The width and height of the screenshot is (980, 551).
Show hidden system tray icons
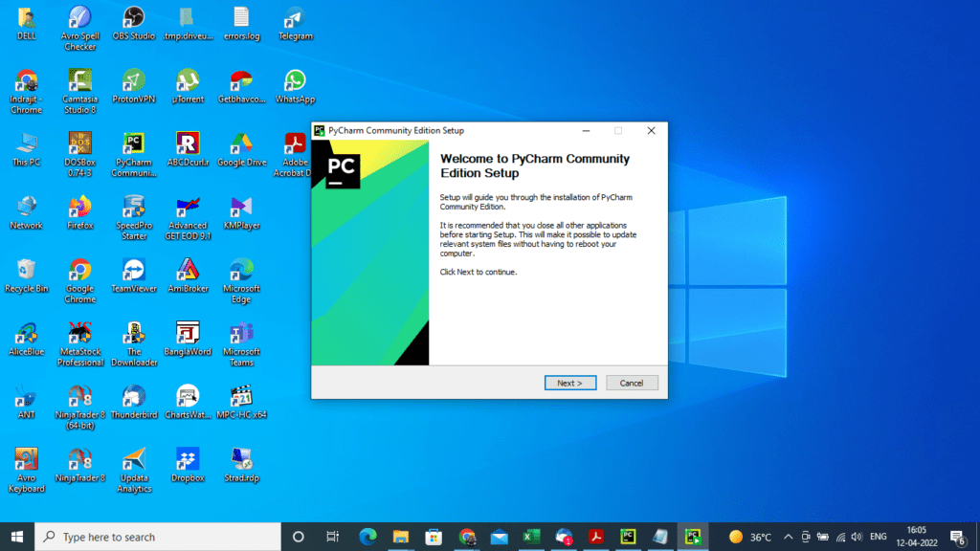point(789,537)
